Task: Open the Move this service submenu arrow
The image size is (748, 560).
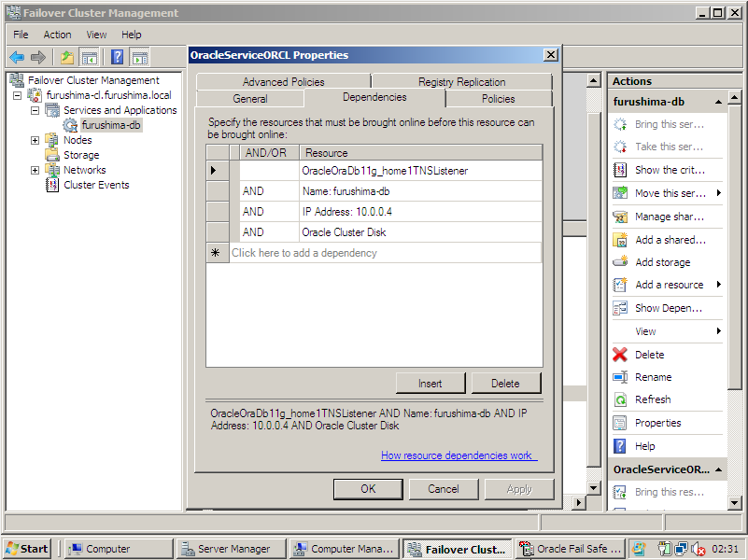Action: coord(718,193)
